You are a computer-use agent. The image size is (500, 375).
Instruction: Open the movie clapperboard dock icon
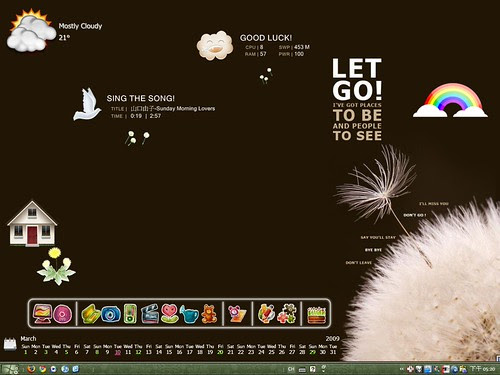pyautogui.click(x=149, y=314)
